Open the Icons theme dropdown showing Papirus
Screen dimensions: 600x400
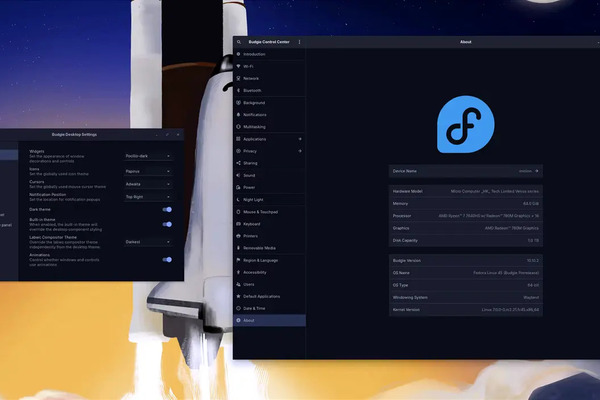[x=148, y=171]
